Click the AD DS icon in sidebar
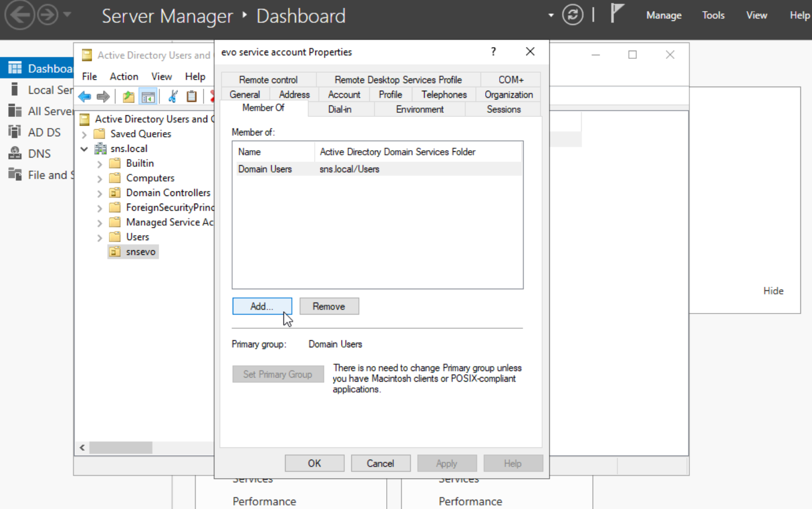The height and width of the screenshot is (509, 812). (x=15, y=132)
